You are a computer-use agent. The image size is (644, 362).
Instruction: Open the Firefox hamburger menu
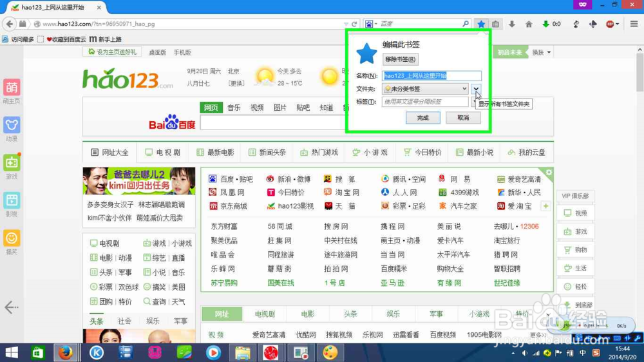click(x=634, y=24)
